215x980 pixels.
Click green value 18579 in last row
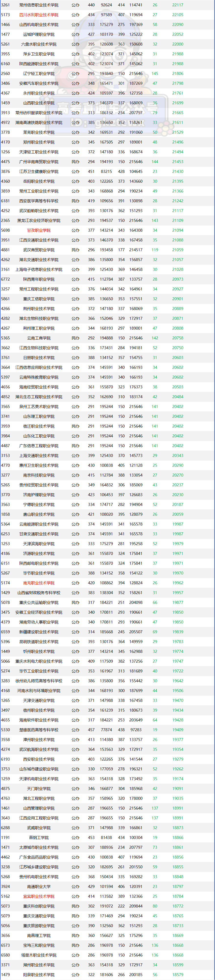[x=177, y=975]
